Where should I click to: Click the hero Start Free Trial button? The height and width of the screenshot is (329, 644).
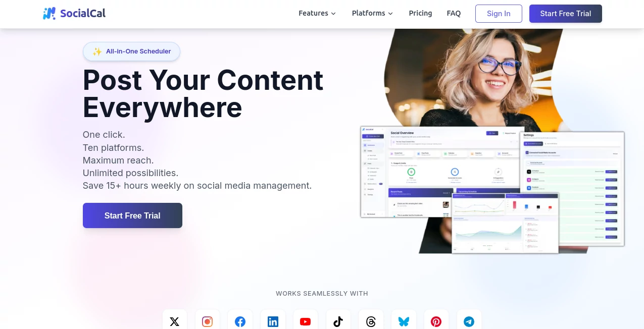(132, 215)
